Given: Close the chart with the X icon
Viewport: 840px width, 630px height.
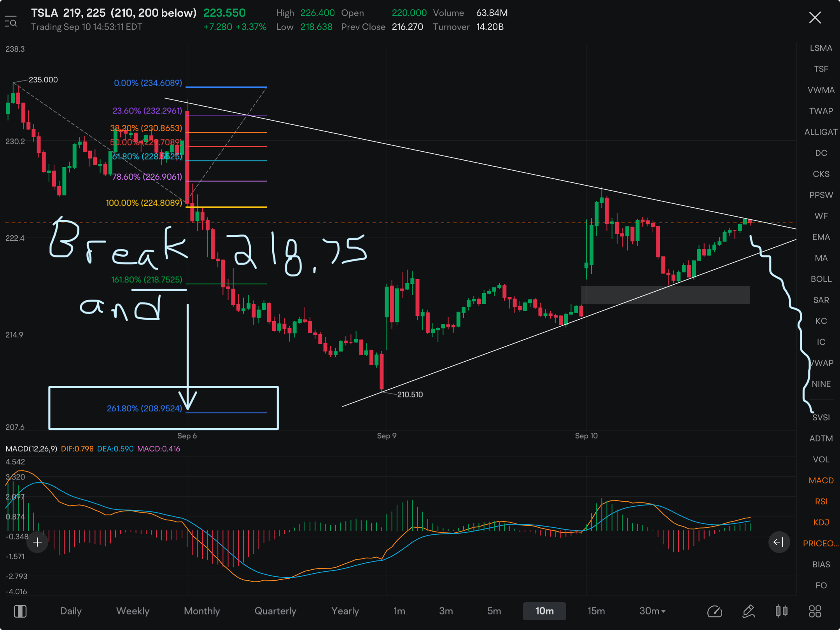Looking at the screenshot, I should pyautogui.click(x=815, y=17).
